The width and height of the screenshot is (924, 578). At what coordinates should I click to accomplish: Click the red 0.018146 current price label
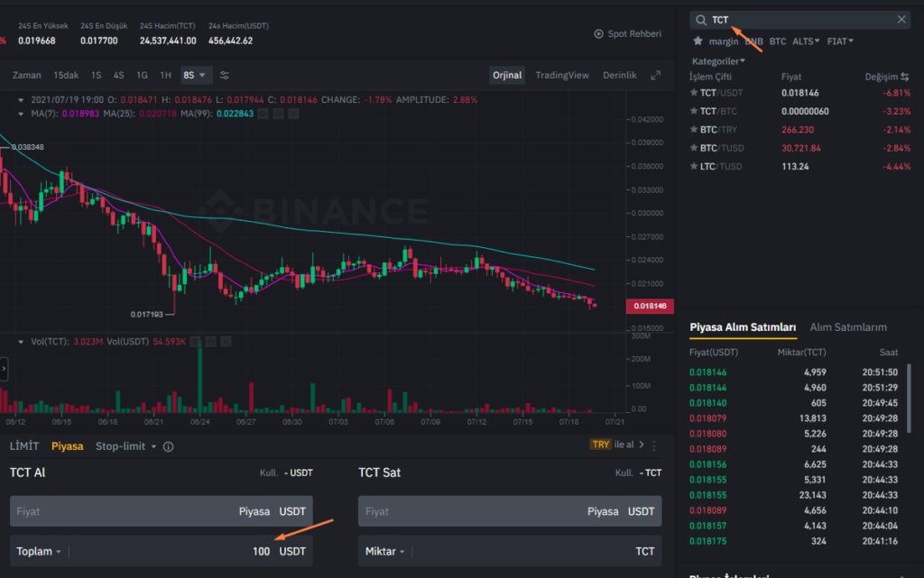[650, 306]
